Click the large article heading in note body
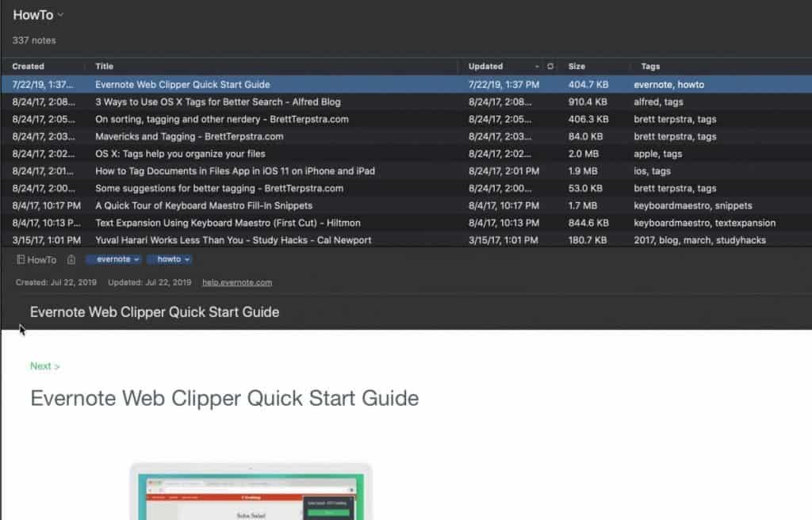812x520 pixels. point(224,398)
